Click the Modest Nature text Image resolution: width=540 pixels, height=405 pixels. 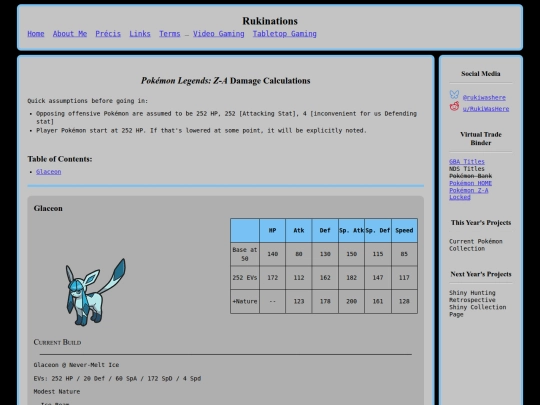point(57,392)
